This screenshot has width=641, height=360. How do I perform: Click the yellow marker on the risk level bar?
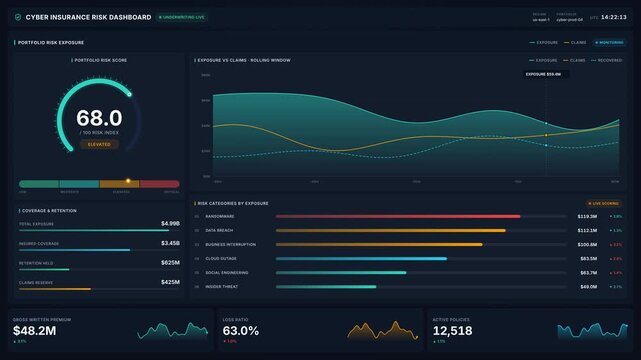[x=128, y=181]
